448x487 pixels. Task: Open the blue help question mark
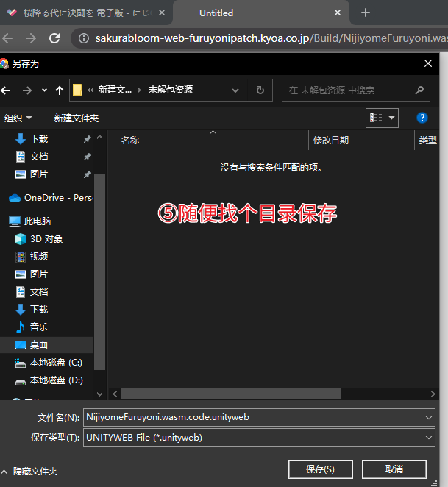point(422,118)
